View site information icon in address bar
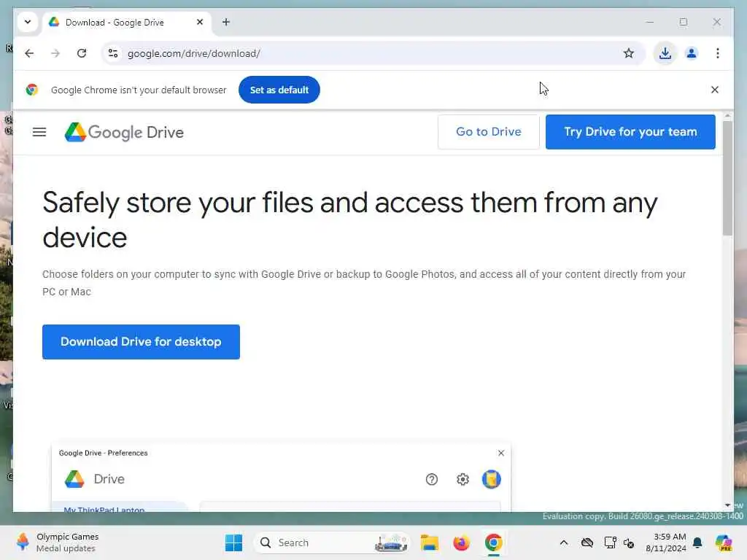This screenshot has width=747, height=560. [x=113, y=53]
